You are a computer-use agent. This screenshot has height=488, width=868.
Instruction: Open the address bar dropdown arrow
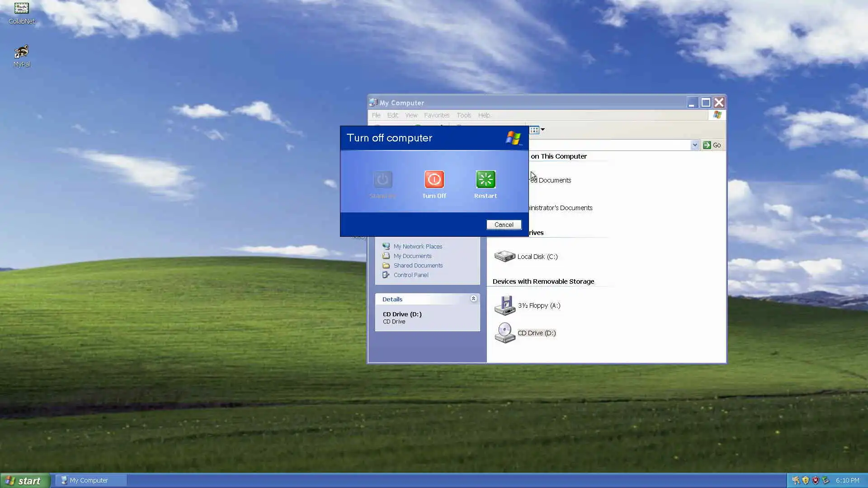tap(694, 145)
